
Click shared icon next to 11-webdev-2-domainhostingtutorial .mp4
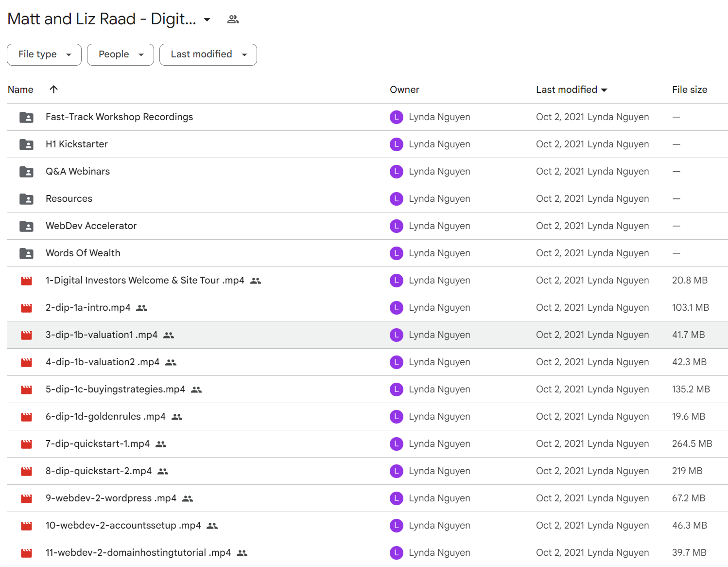(x=242, y=553)
